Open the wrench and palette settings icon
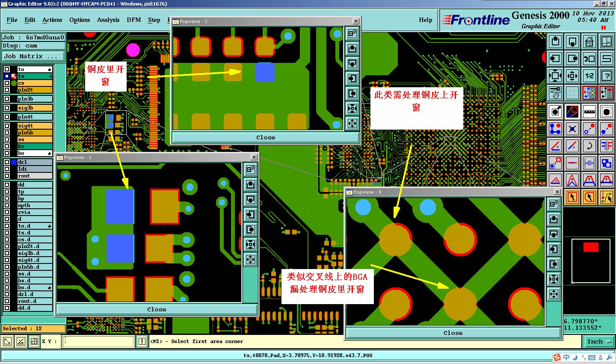616x364 pixels. pyautogui.click(x=555, y=92)
